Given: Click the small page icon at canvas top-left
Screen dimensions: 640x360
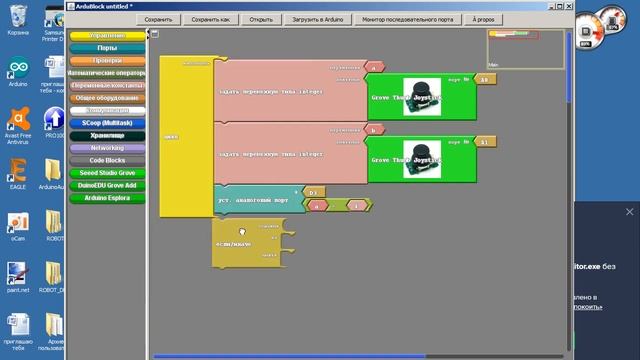Looking at the screenshot, I should (155, 34).
